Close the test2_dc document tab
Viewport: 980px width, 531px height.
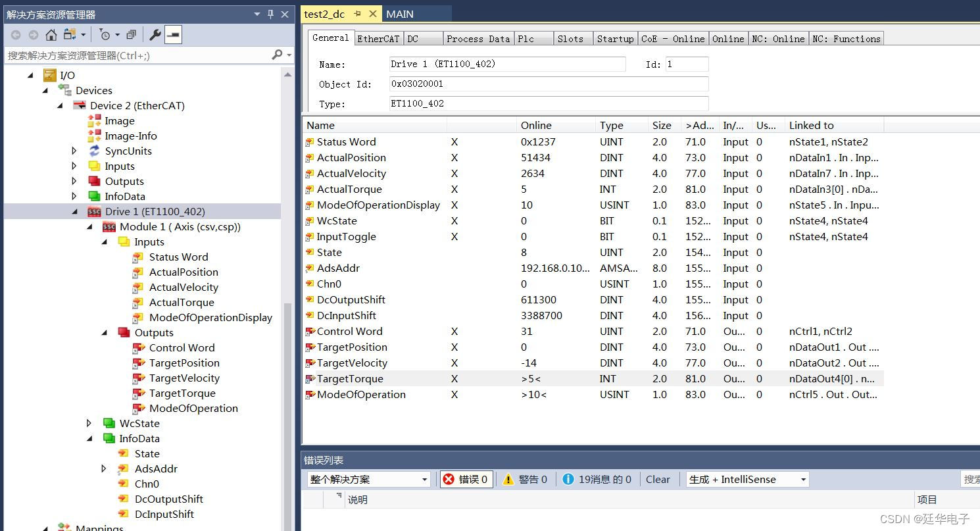tap(372, 14)
